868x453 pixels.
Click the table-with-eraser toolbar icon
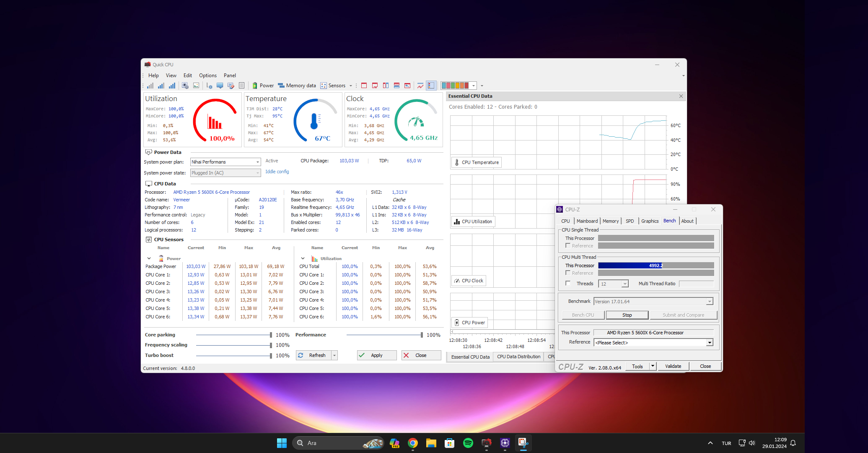(231, 86)
